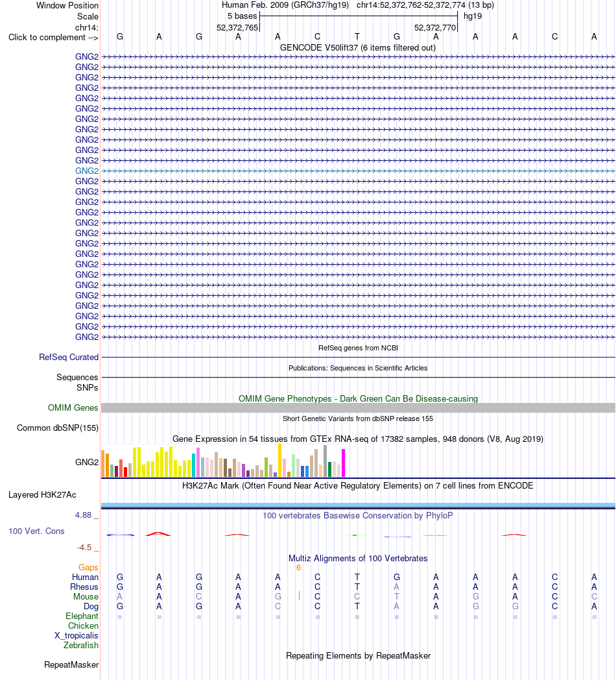Click the Dog alignment row label
Screen dimensions: 616x680
[91, 607]
